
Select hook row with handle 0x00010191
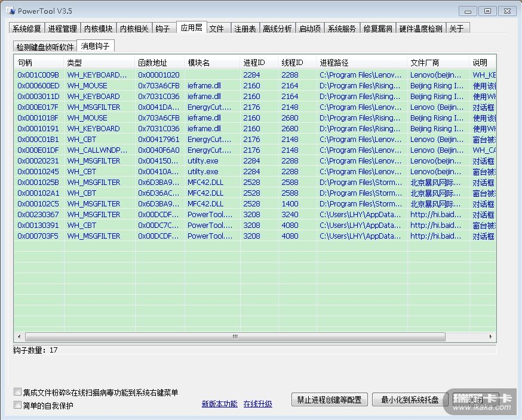(255, 128)
